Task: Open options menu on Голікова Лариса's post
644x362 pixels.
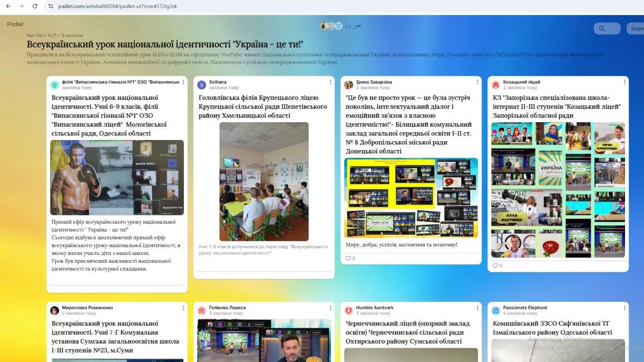Action: pos(330,308)
